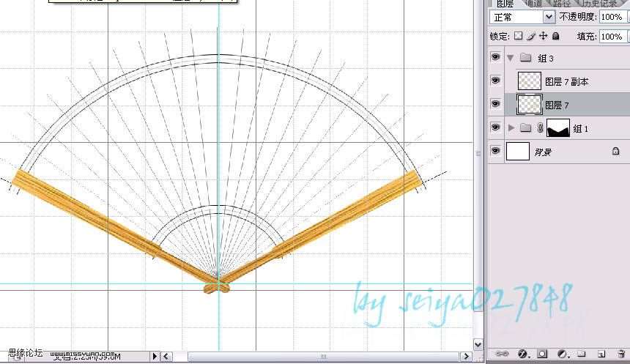
Task: Collapse the 组 3 layer group
Action: pyautogui.click(x=511, y=58)
